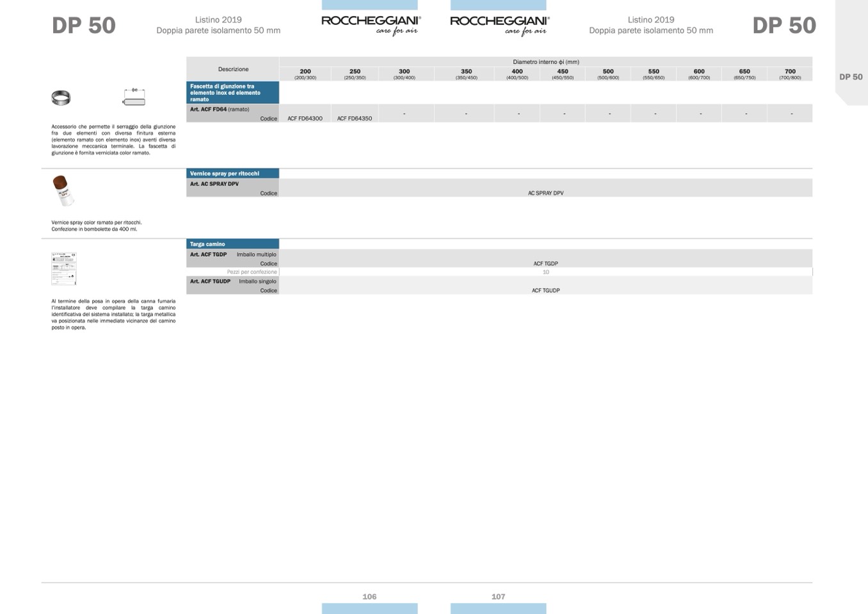Click the ACF FD64300 product code
Image resolution: width=868 pixels, height=614 pixels.
pyautogui.click(x=305, y=118)
